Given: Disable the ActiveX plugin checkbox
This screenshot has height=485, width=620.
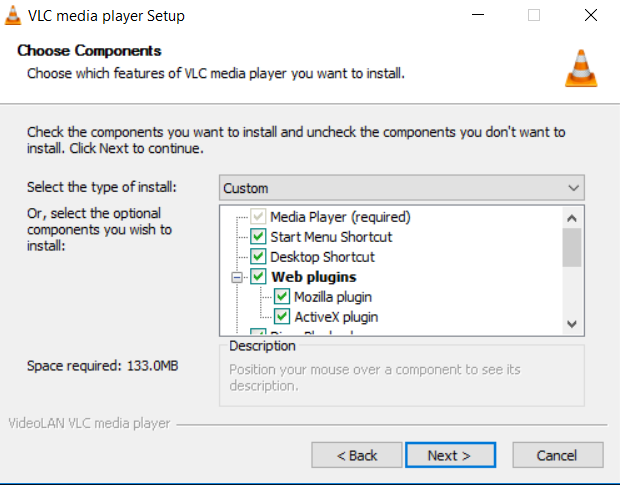Looking at the screenshot, I should pyautogui.click(x=282, y=317).
